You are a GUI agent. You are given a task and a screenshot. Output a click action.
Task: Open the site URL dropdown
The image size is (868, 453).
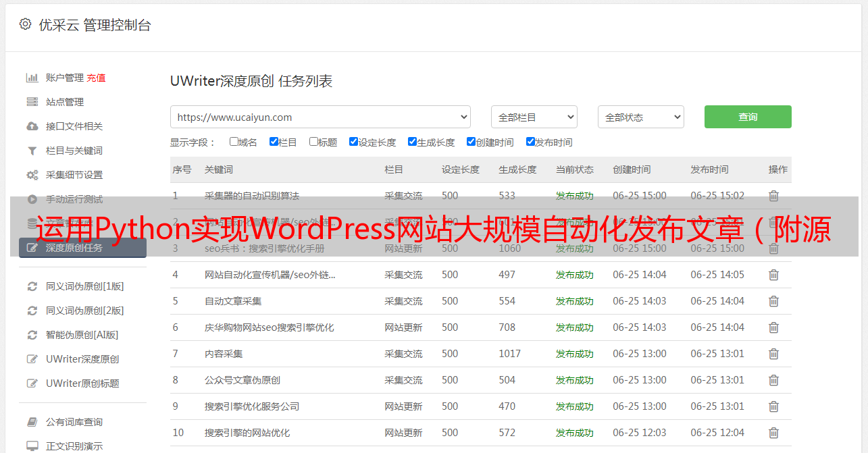320,117
